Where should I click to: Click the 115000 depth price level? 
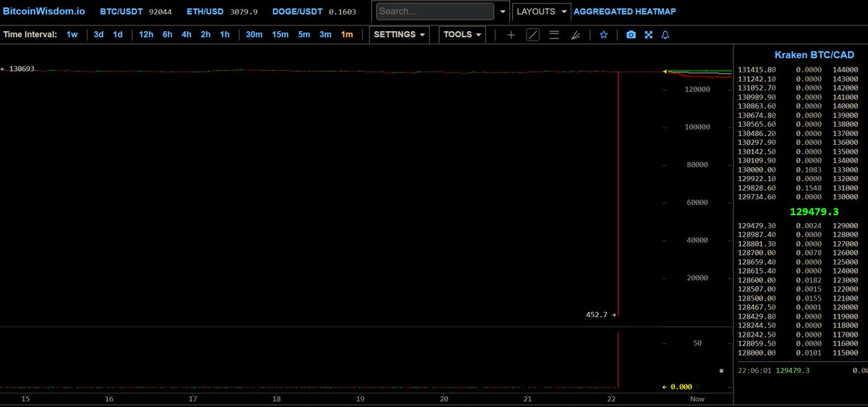(846, 353)
